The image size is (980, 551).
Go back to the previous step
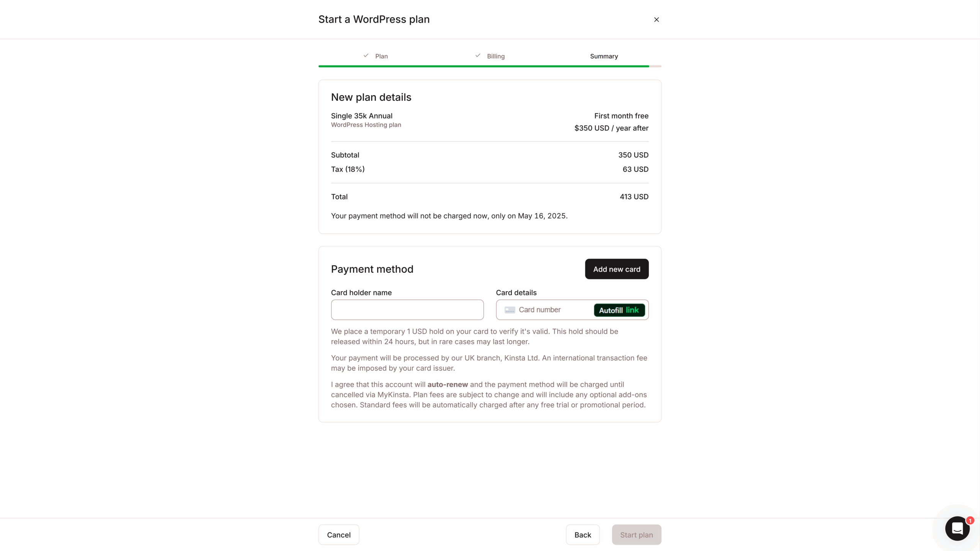pyautogui.click(x=583, y=535)
